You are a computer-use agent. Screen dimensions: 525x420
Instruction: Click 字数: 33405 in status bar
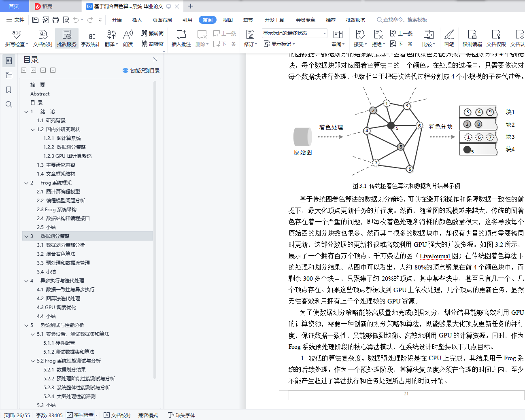click(x=49, y=415)
